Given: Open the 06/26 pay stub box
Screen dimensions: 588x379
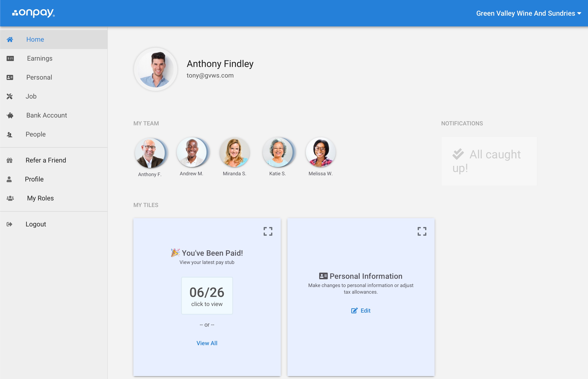Looking at the screenshot, I should point(207,295).
